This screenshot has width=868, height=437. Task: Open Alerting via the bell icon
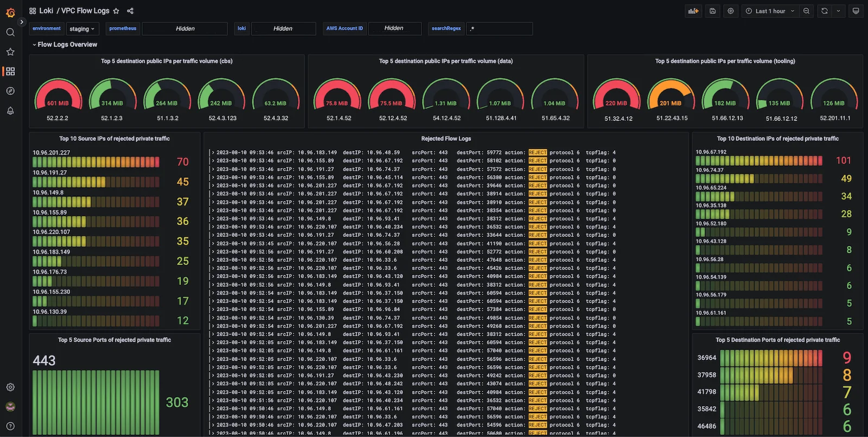(10, 111)
